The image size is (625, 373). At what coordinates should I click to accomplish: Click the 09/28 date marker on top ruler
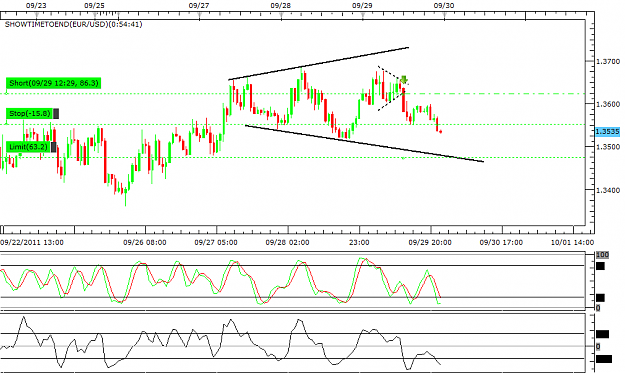pos(281,6)
